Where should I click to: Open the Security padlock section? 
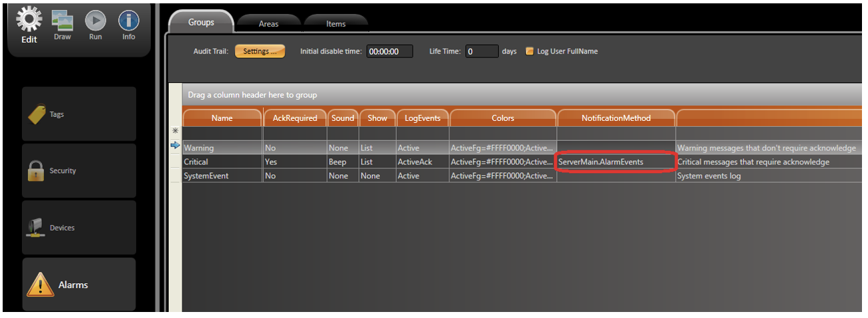[79, 171]
